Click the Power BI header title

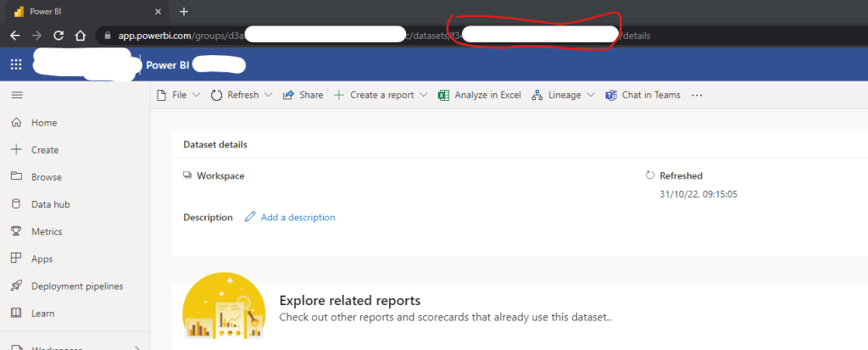[167, 65]
